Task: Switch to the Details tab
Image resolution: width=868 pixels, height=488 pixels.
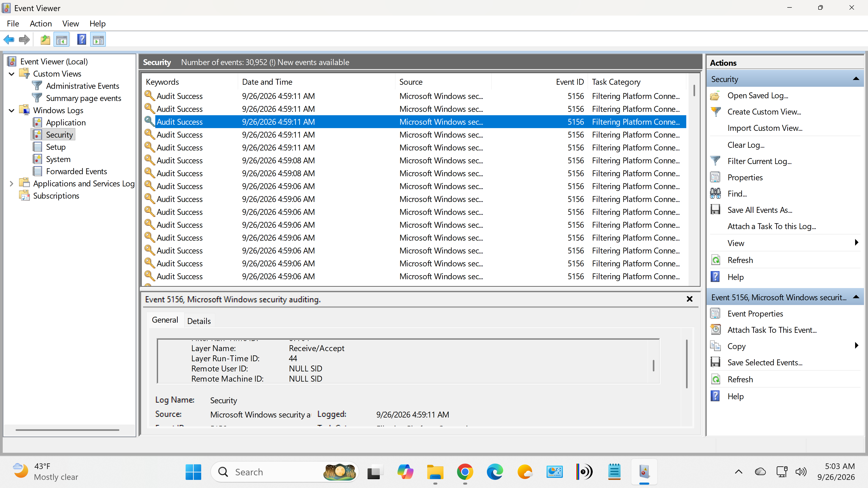Action: point(199,321)
